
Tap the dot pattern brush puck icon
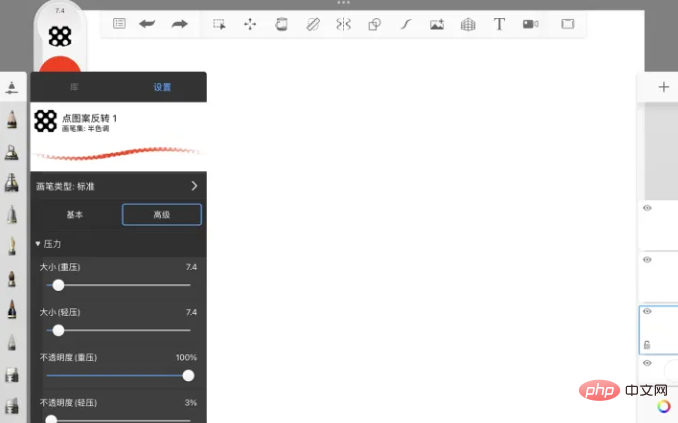(60, 36)
